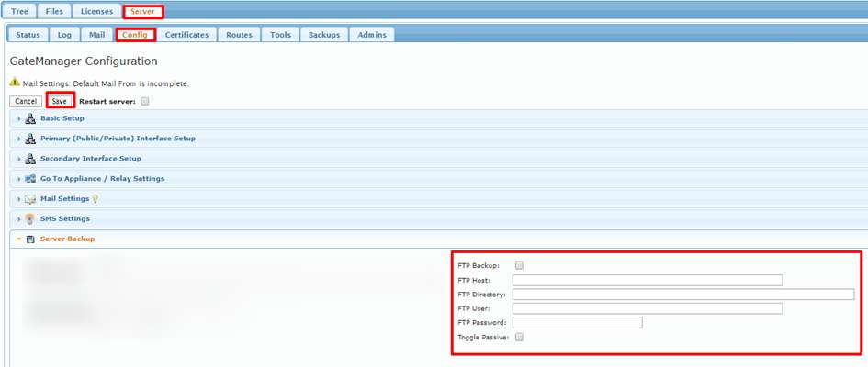
Task: Open the Files tab
Action: [x=54, y=11]
